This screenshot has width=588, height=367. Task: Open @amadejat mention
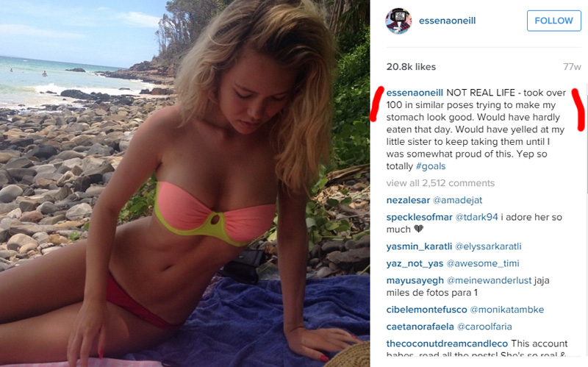(x=457, y=200)
